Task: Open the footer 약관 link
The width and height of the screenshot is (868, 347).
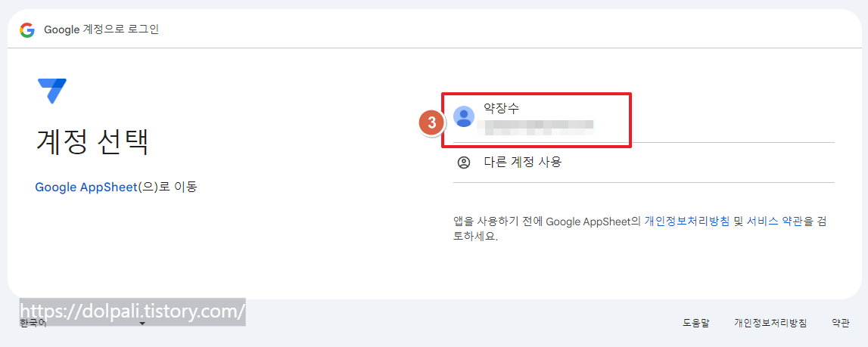Action: [x=840, y=324]
